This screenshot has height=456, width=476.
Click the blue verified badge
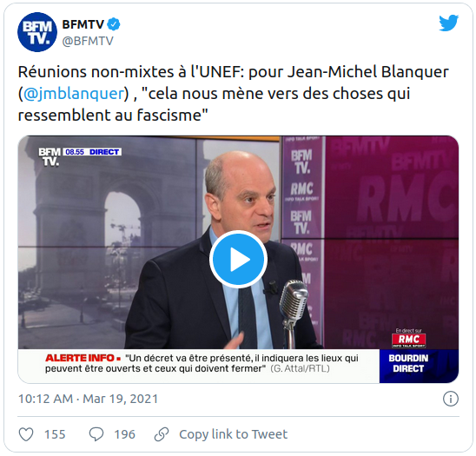114,24
